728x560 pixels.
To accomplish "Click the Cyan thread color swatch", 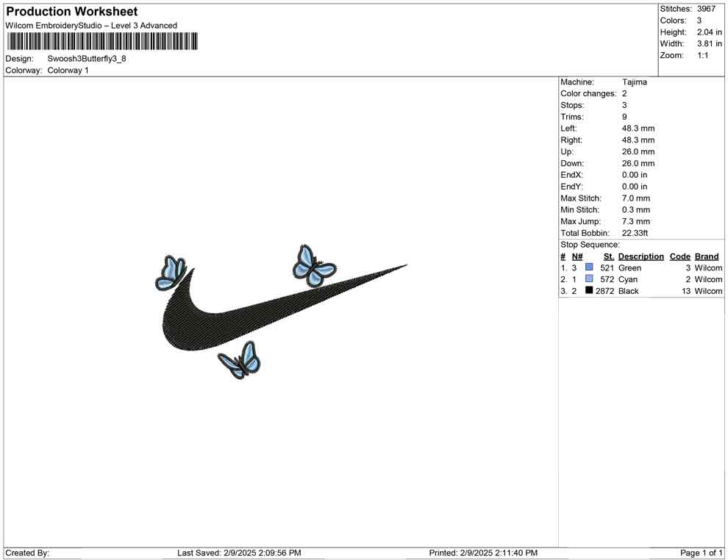I will tap(589, 279).
